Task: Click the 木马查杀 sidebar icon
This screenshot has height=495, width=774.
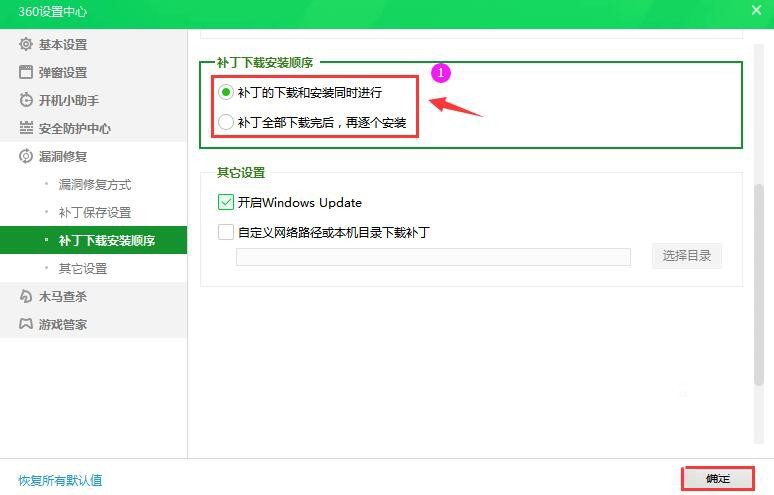Action: [x=26, y=296]
